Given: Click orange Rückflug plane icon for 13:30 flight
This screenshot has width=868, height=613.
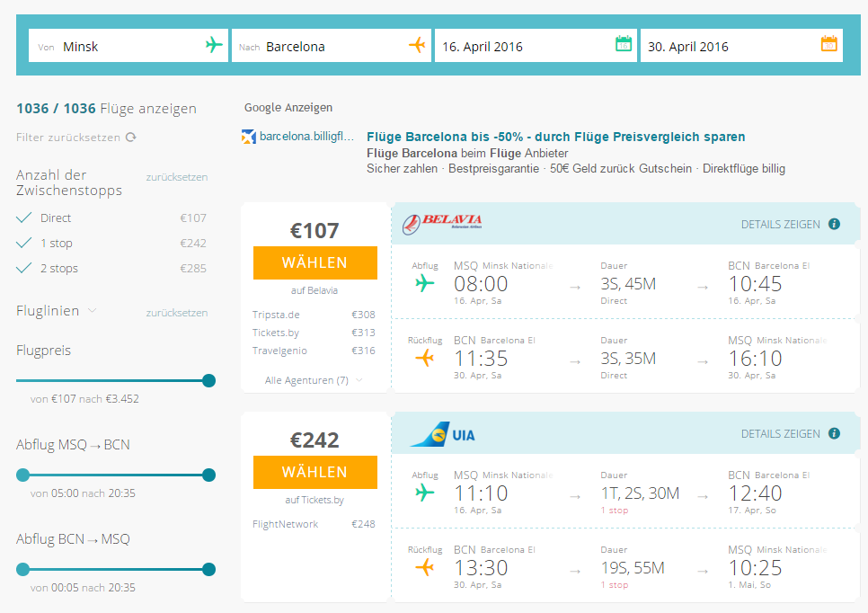Looking at the screenshot, I should click(x=425, y=567).
